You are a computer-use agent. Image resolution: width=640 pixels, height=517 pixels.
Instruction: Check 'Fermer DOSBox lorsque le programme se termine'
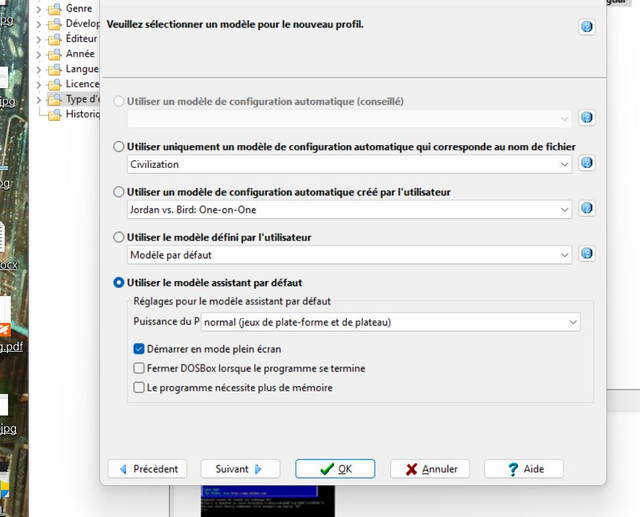point(139,368)
